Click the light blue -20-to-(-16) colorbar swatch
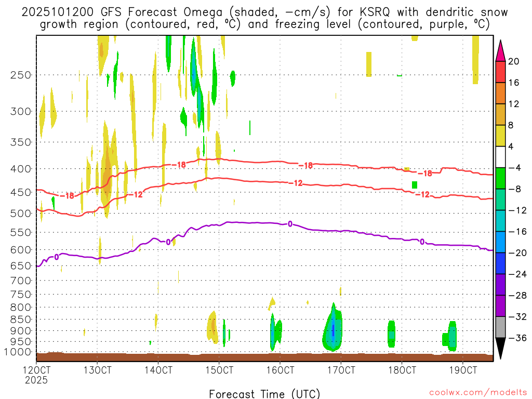532x399 pixels. tap(500, 242)
